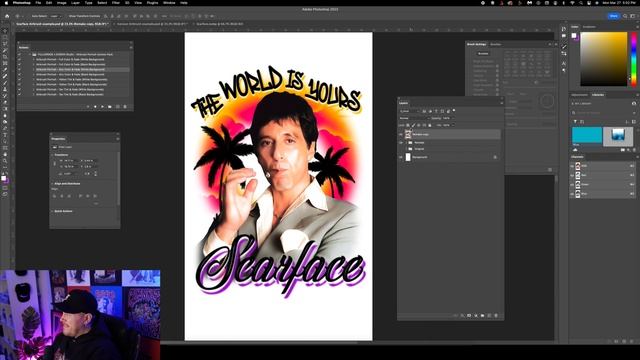This screenshot has height=360, width=640.
Task: Collapse the Transform section in Properties
Action: (x=52, y=155)
